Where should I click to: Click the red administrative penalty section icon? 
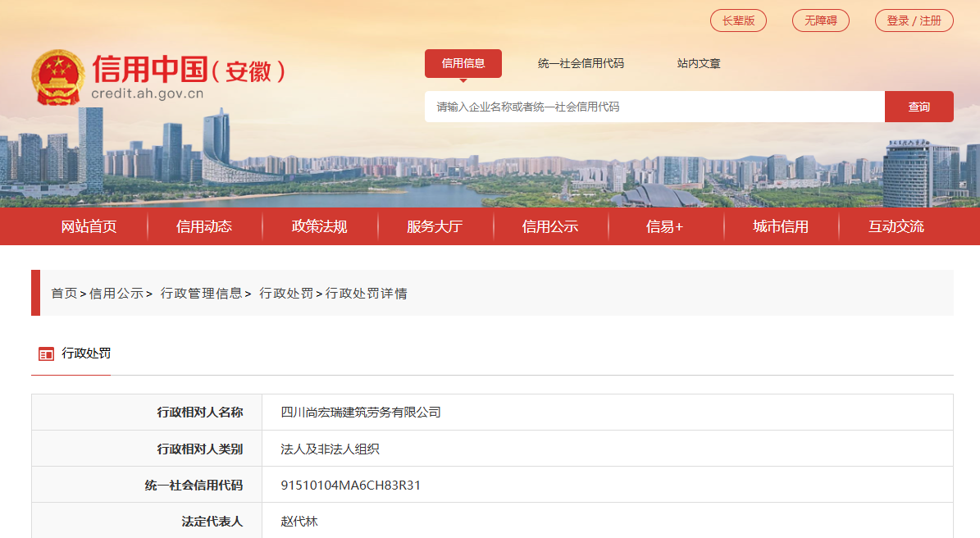click(46, 354)
